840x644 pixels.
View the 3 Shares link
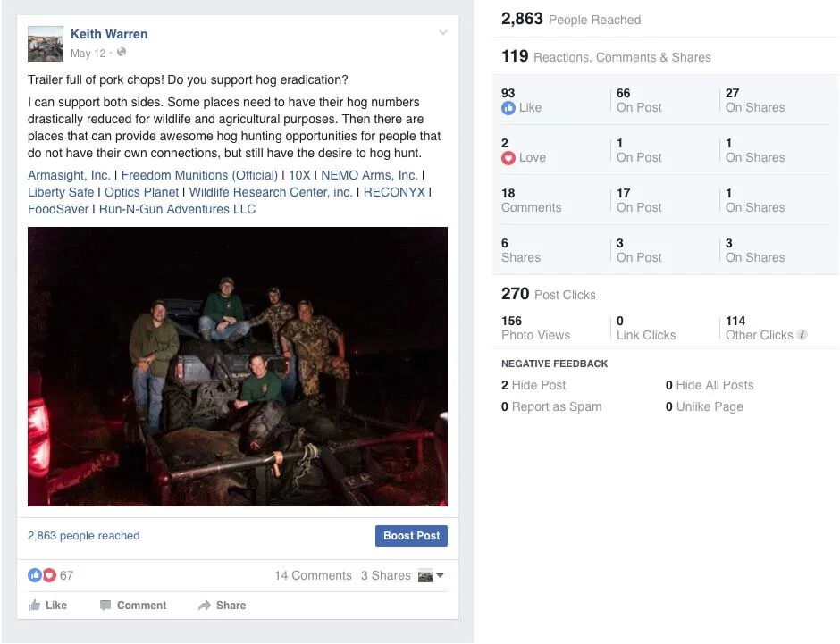point(386,575)
